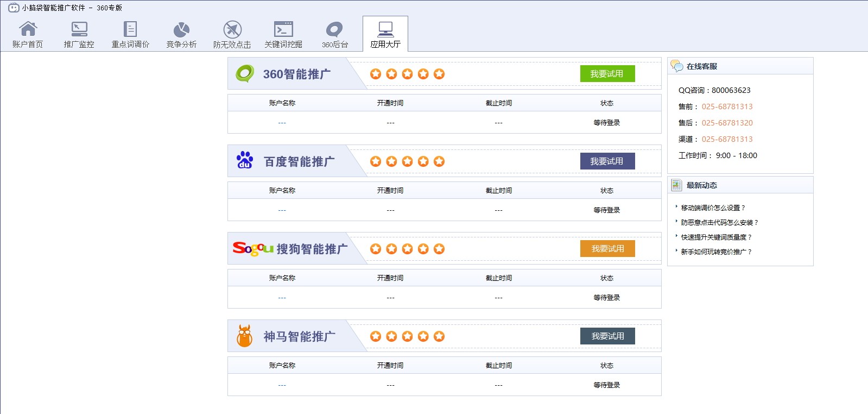Image resolution: width=868 pixels, height=414 pixels.
Task: Go to 360后台 from the toolbar
Action: [335, 35]
